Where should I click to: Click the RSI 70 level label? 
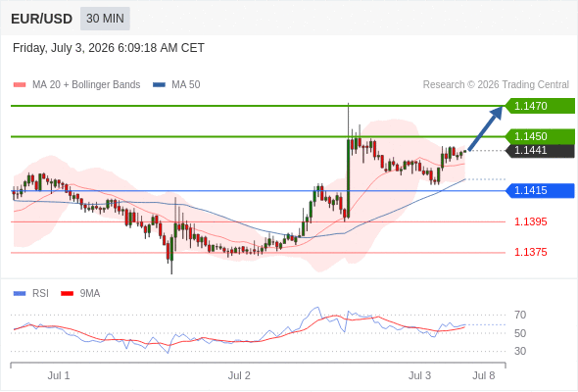tap(520, 315)
